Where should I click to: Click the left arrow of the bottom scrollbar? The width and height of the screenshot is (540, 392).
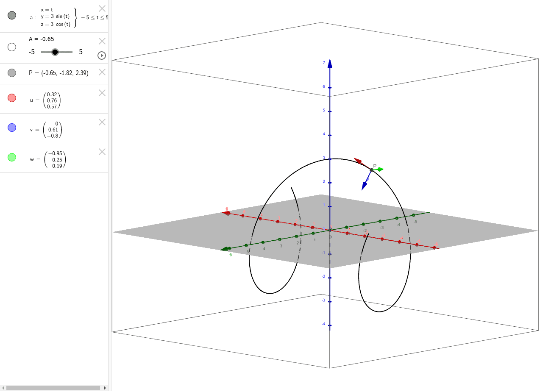(x=3, y=387)
